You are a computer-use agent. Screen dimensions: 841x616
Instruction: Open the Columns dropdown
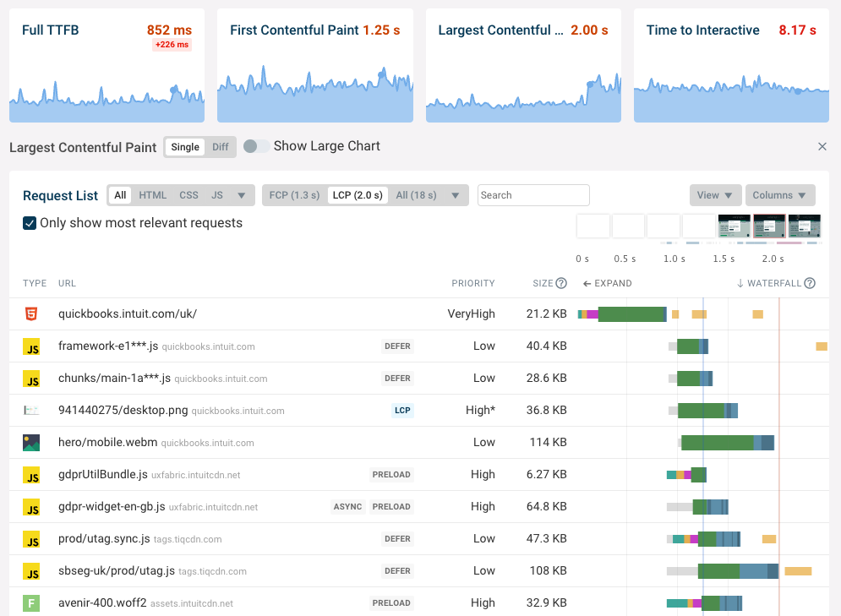780,195
